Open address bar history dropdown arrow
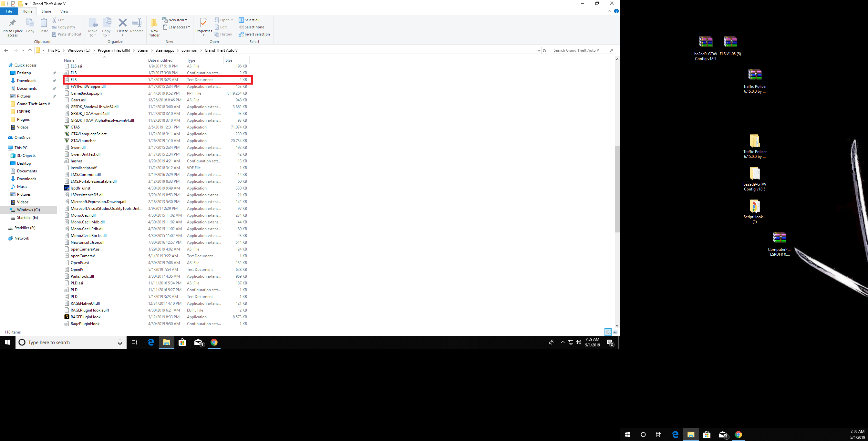Viewport: 868px width, 441px height. pos(538,50)
